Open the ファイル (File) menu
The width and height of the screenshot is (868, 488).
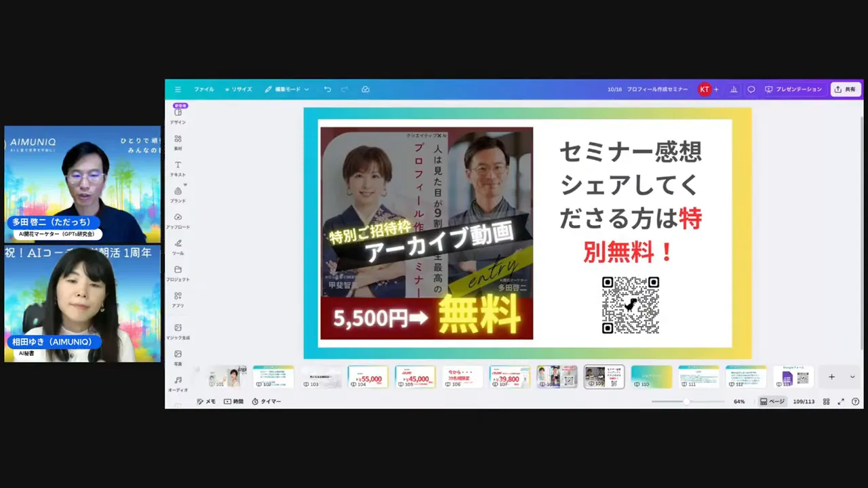click(203, 89)
